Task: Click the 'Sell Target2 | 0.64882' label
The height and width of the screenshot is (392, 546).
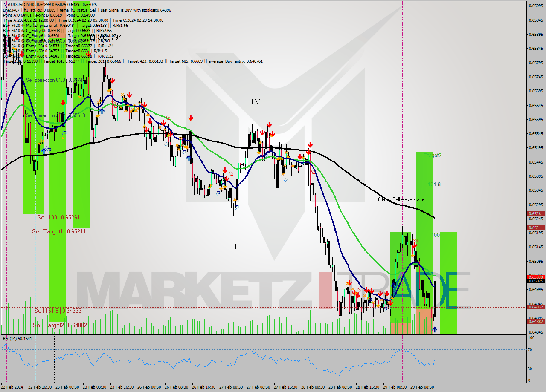Action: point(60,325)
